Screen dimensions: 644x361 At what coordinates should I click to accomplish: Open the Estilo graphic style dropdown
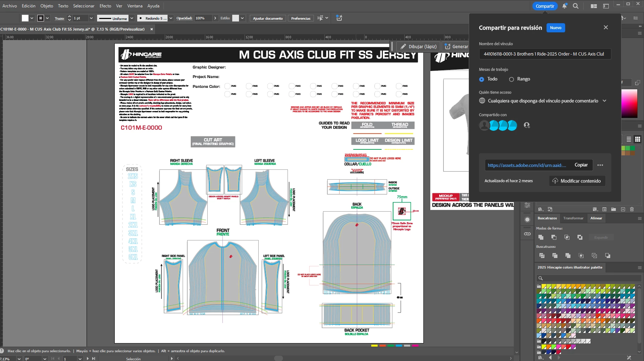click(x=242, y=18)
